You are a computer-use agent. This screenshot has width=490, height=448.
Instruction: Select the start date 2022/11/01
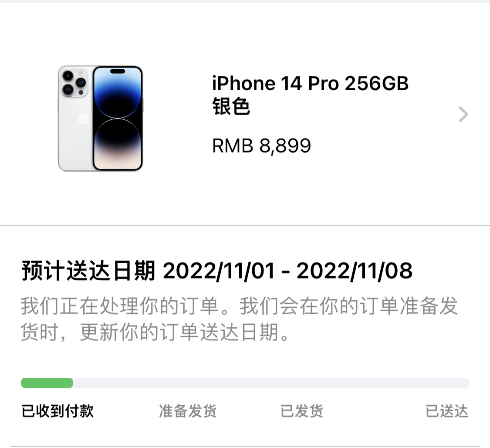click(219, 271)
